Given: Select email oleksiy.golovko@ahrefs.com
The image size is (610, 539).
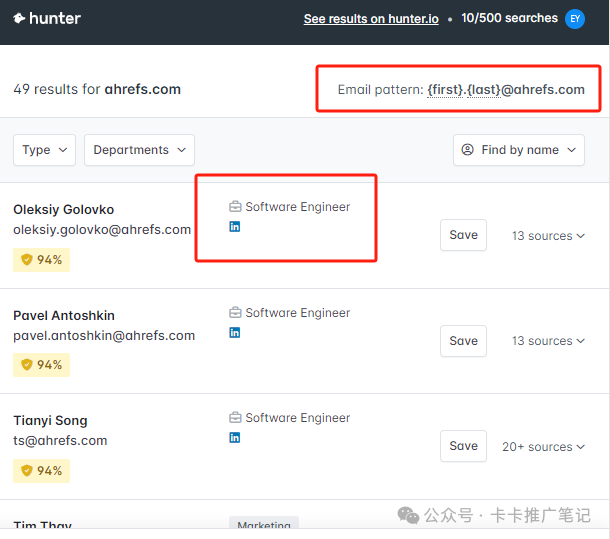Looking at the screenshot, I should tap(102, 230).
